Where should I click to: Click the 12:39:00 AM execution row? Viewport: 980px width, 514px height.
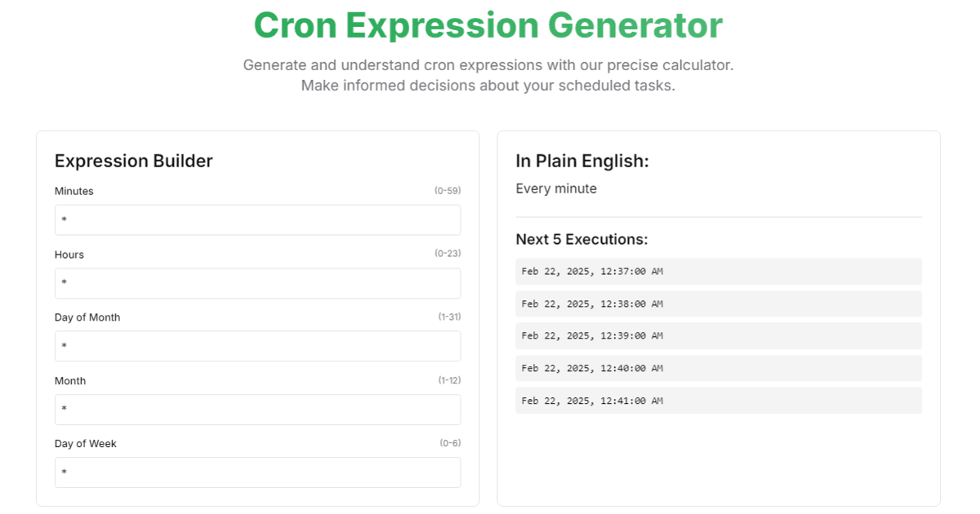pos(719,335)
